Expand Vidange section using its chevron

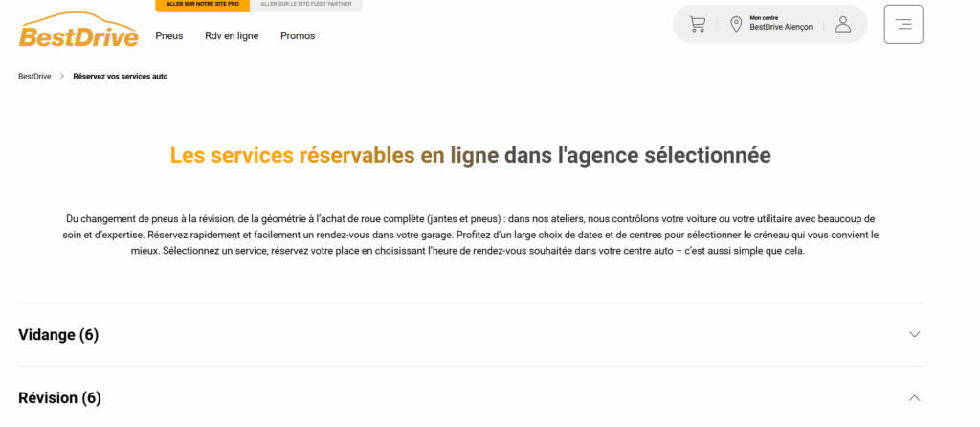pyautogui.click(x=914, y=334)
